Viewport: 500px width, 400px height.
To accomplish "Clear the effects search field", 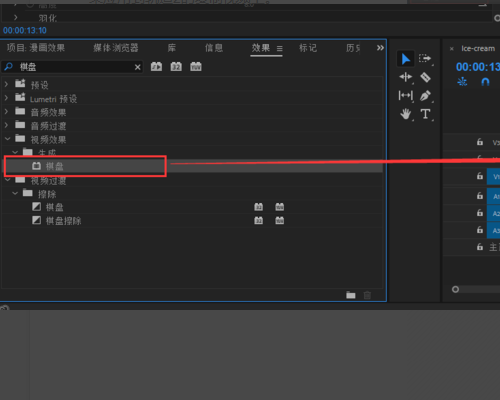I will pyautogui.click(x=137, y=67).
